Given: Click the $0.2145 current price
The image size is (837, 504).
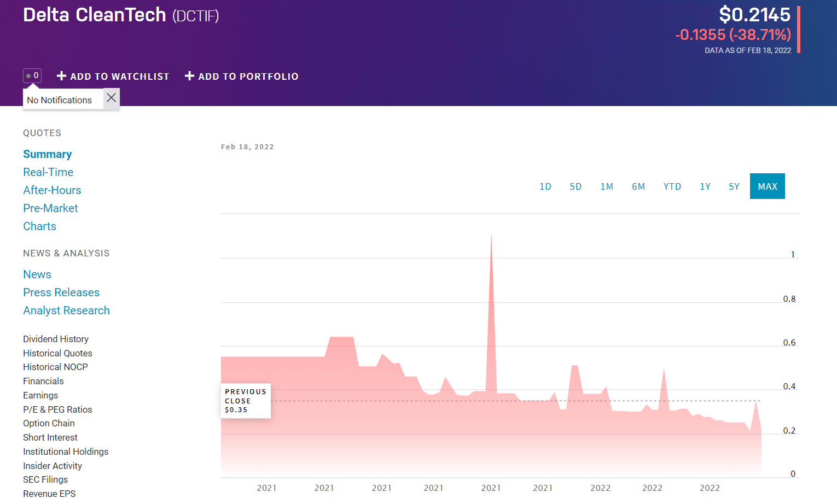Looking at the screenshot, I should (x=755, y=14).
